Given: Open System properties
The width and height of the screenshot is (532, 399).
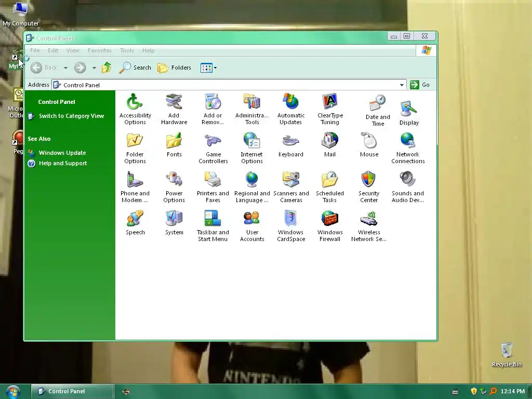Looking at the screenshot, I should click(174, 223).
